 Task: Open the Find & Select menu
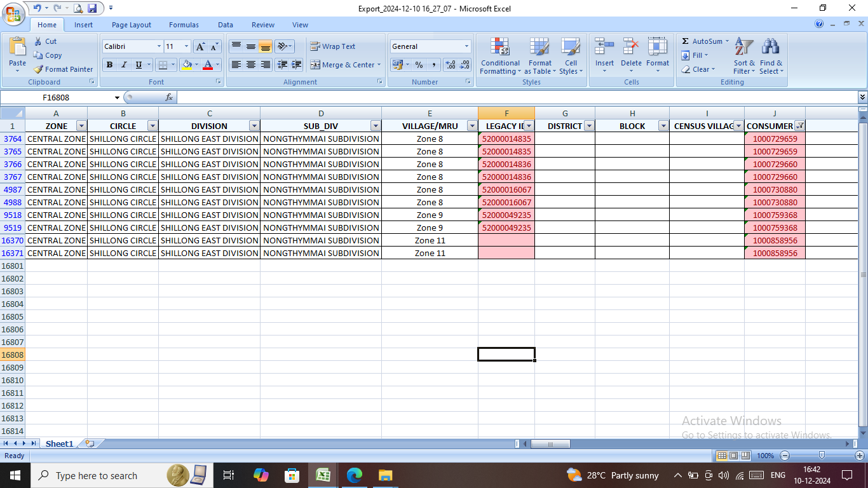click(x=771, y=56)
